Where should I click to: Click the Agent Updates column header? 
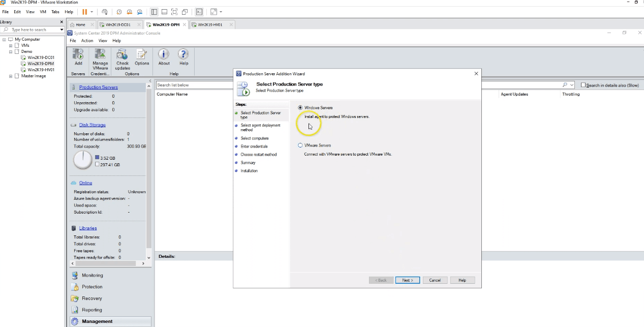(x=514, y=94)
